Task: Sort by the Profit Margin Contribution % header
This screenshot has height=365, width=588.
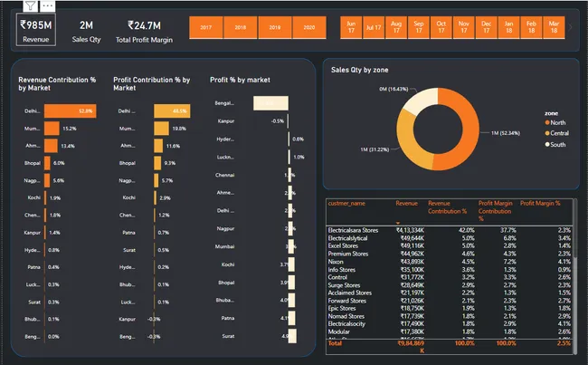Action: 495,211
